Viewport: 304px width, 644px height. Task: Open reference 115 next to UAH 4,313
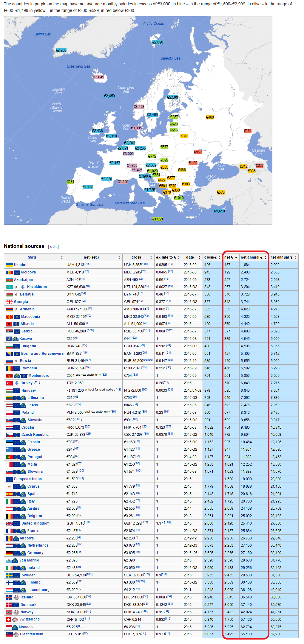pyautogui.click(x=87, y=264)
